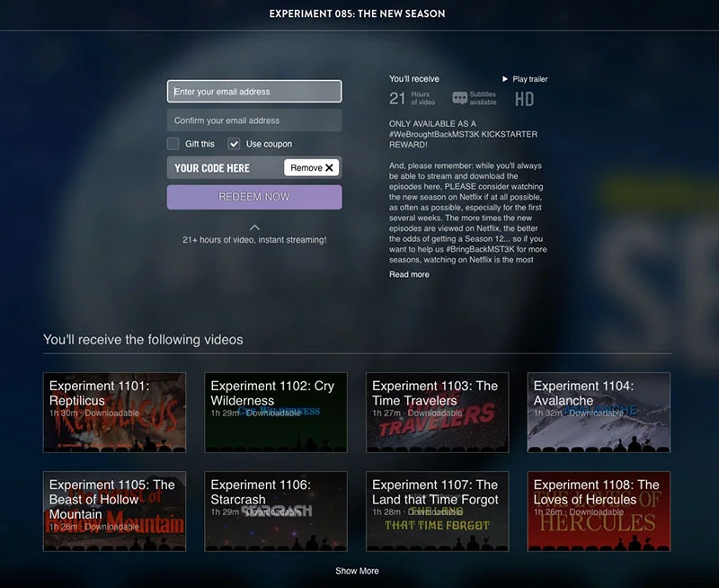This screenshot has width=719, height=588.
Task: Click Show More to list more videos
Action: click(x=357, y=571)
